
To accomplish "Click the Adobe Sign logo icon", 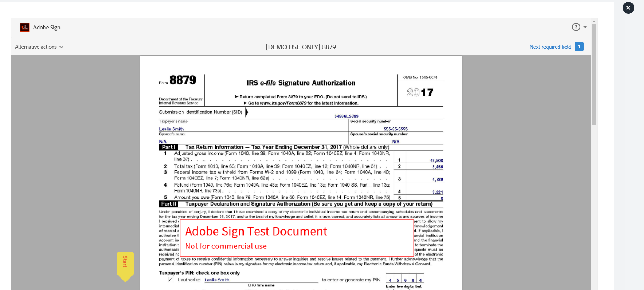I will [x=25, y=27].
